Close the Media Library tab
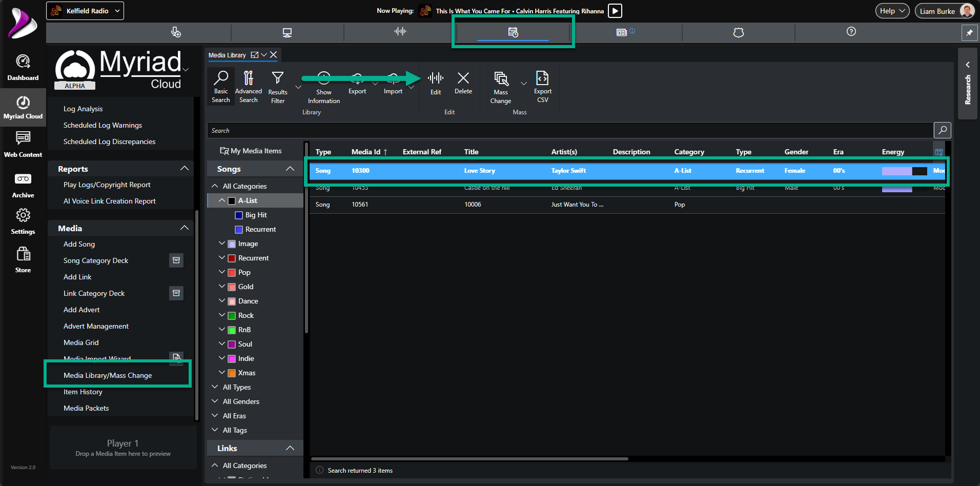980x486 pixels. coord(274,55)
